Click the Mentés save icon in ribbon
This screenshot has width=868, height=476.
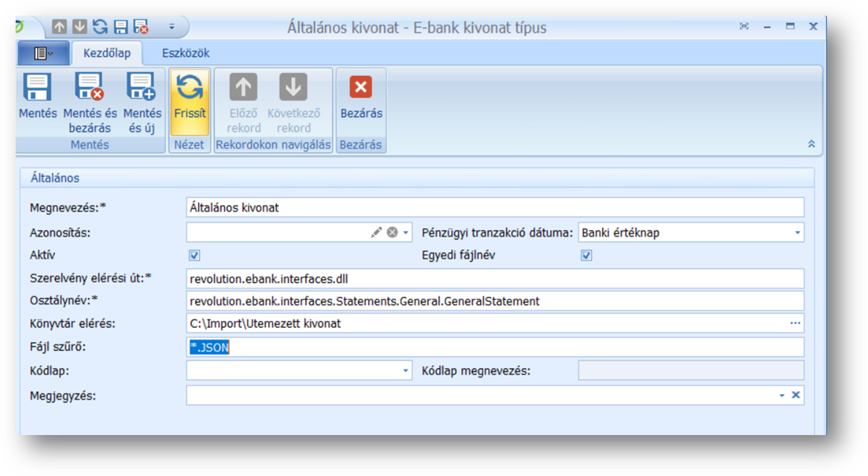click(x=37, y=88)
